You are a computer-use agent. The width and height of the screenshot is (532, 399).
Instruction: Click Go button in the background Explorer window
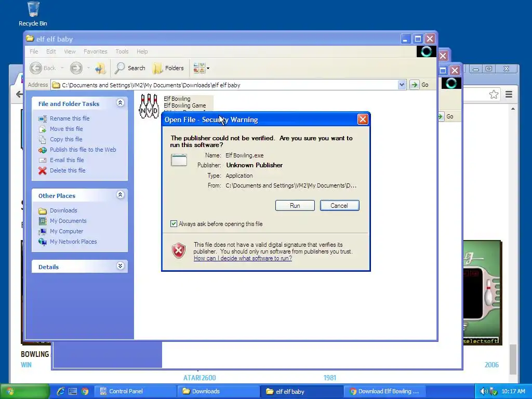click(446, 117)
